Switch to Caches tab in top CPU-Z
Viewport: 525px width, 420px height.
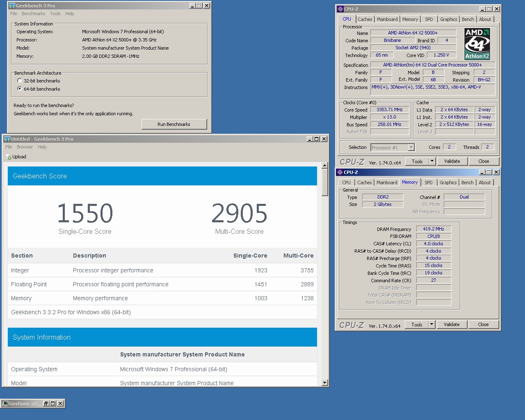click(x=365, y=19)
